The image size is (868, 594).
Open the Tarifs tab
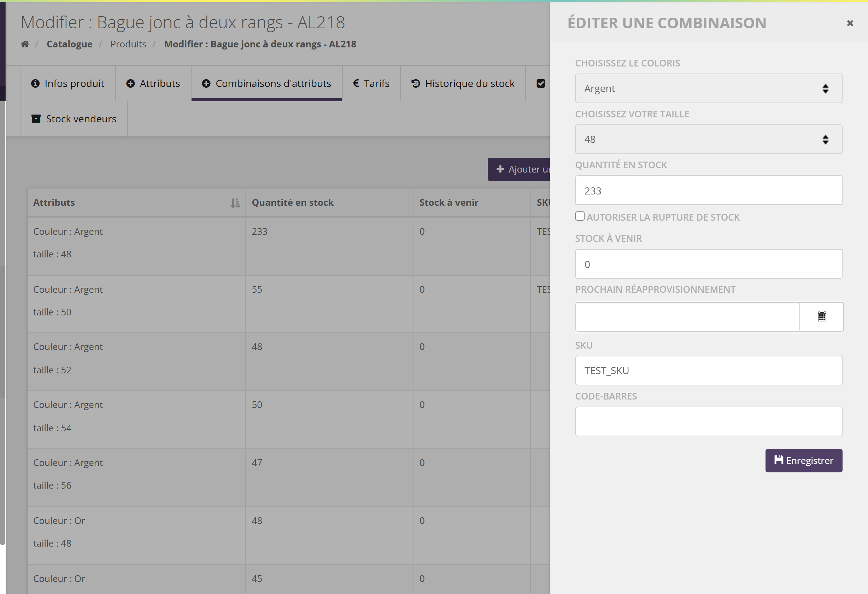[371, 83]
